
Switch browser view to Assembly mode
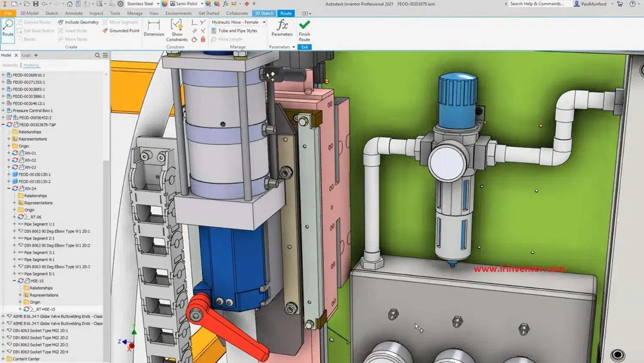(10, 65)
